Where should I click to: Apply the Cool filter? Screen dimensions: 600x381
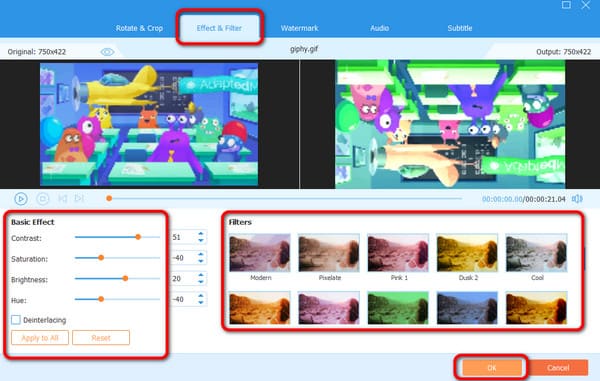pyautogui.click(x=536, y=253)
